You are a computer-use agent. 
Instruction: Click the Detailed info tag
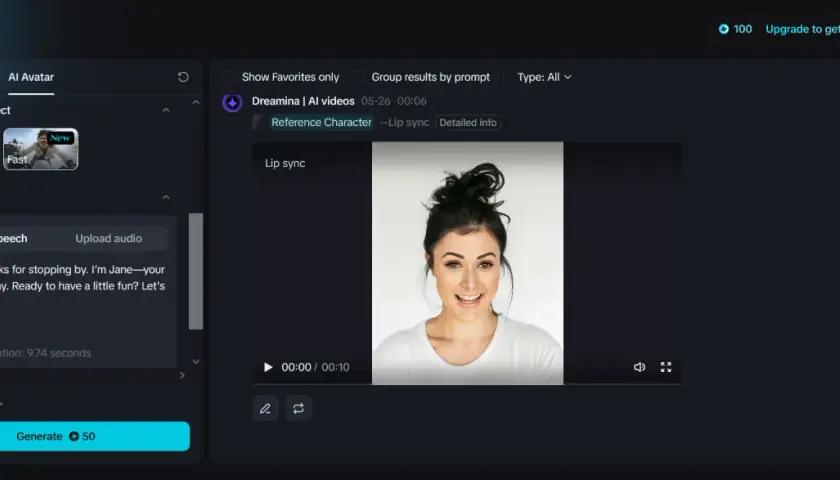click(468, 123)
